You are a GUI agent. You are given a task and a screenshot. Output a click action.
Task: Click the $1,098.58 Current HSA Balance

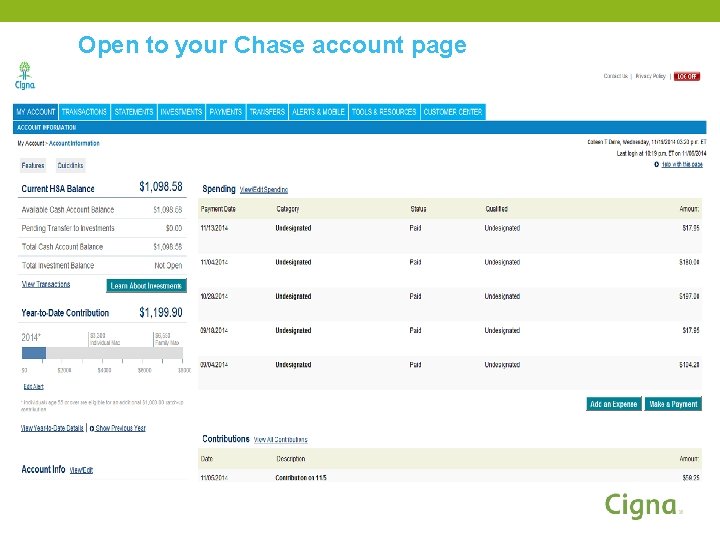161,187
